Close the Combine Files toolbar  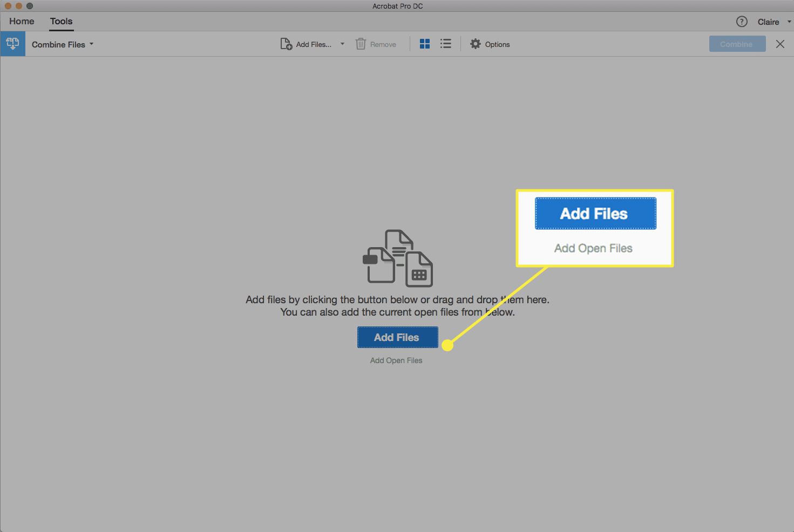780,44
